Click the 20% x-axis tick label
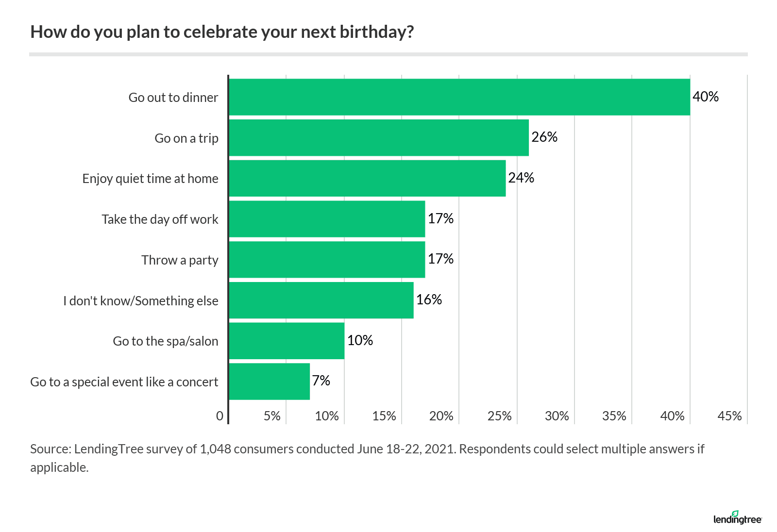 coord(441,416)
